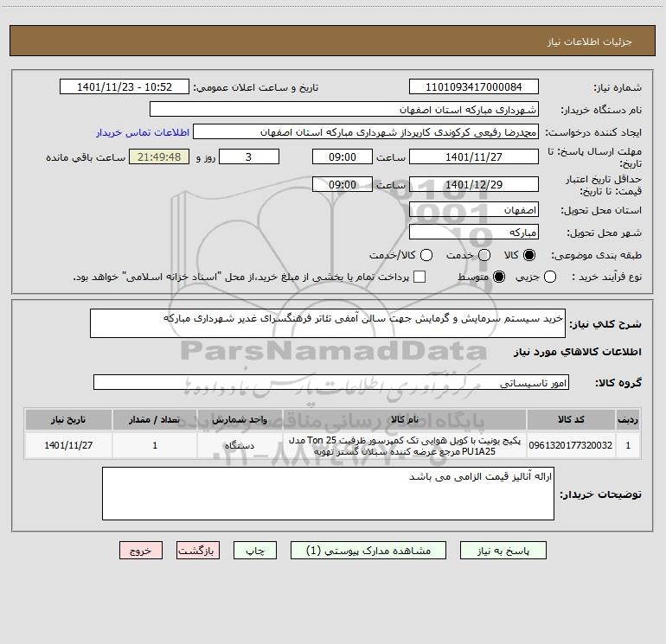666x644 pixels.
Task: Click the general description text area
Action: [328, 323]
